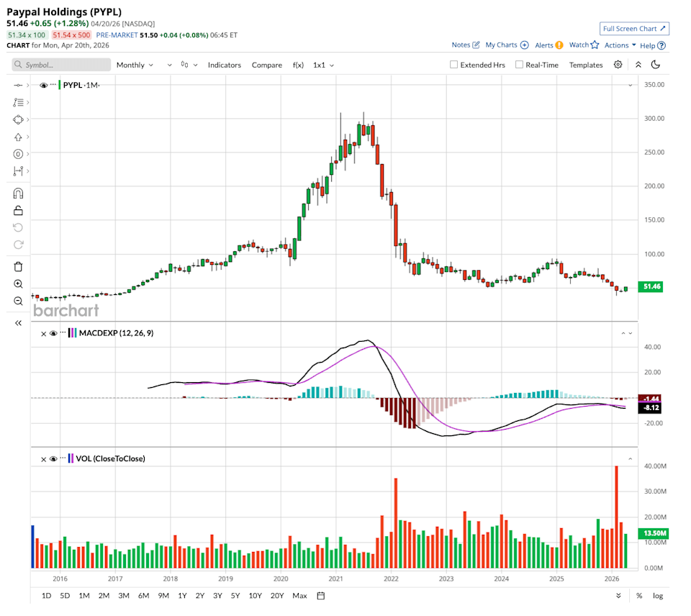
Task: Delete all drawings with the trash icon
Action: [x=17, y=266]
